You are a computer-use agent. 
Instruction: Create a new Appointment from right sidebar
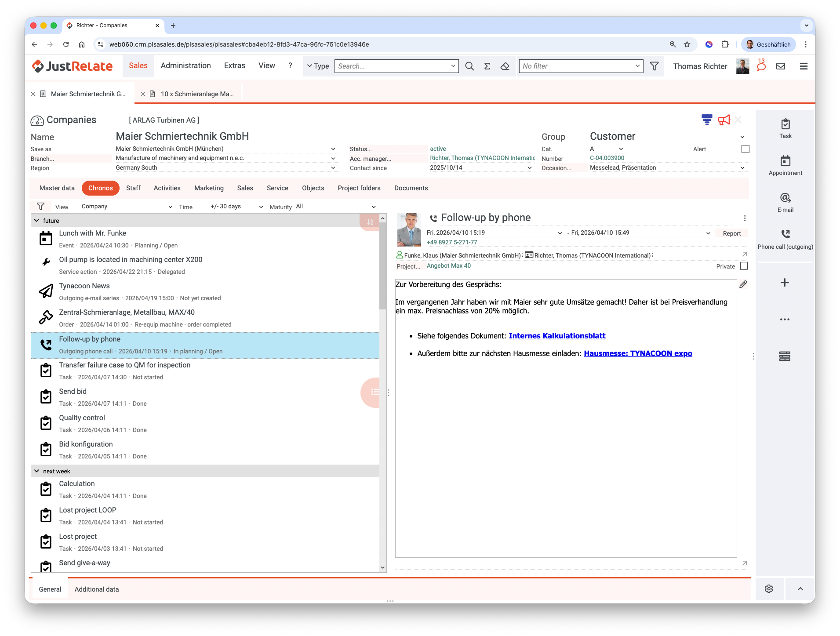point(785,166)
